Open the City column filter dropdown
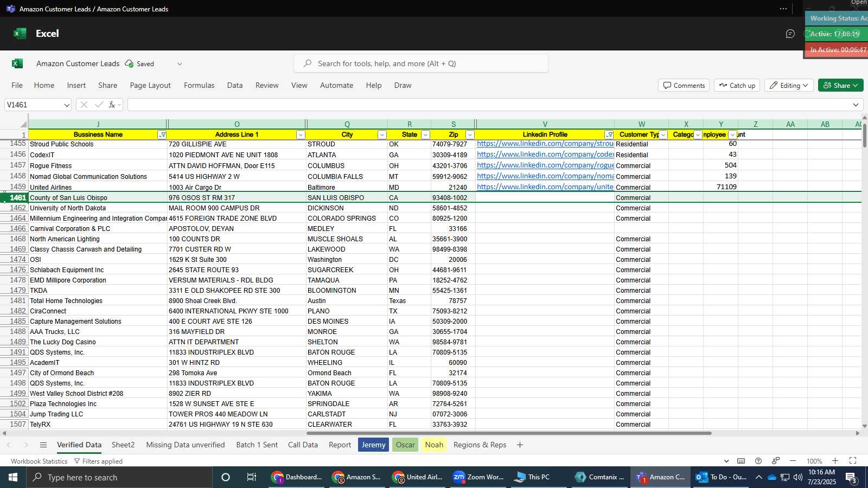The height and width of the screenshot is (488, 868). (382, 134)
